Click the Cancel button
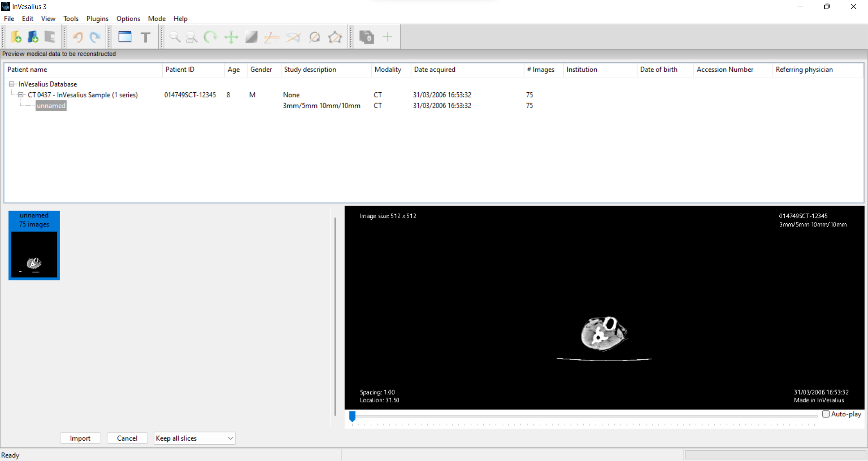The width and height of the screenshot is (868, 461). tap(127, 438)
